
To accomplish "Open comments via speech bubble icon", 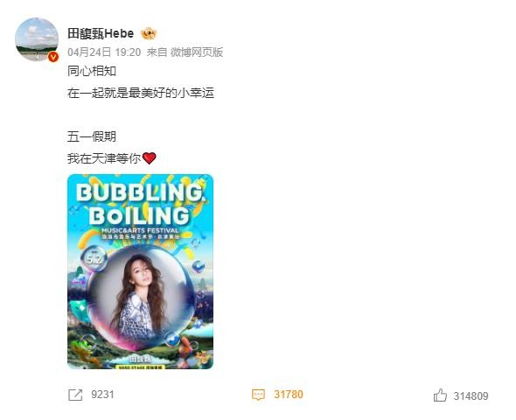I will tap(258, 395).
